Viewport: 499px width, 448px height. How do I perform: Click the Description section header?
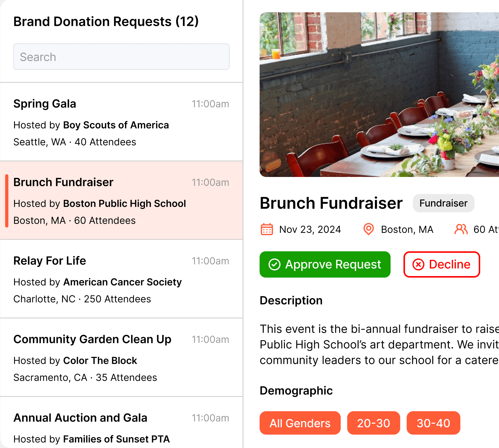point(291,300)
